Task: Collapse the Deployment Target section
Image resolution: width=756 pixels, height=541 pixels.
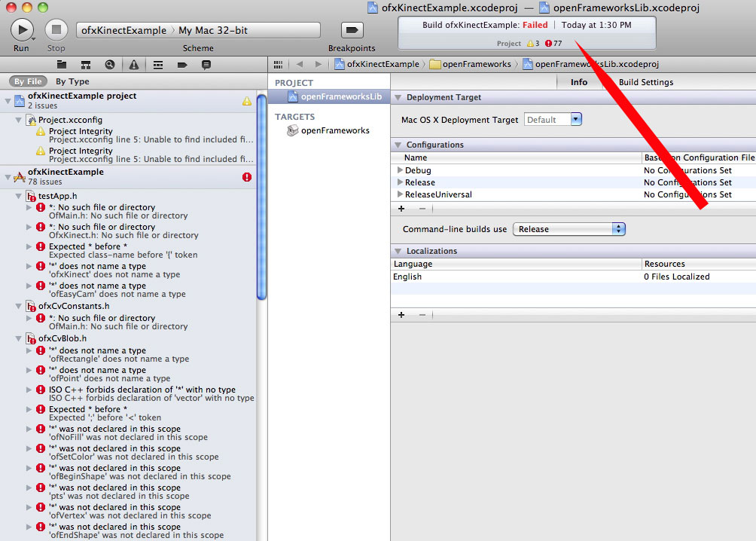Action: coord(398,97)
